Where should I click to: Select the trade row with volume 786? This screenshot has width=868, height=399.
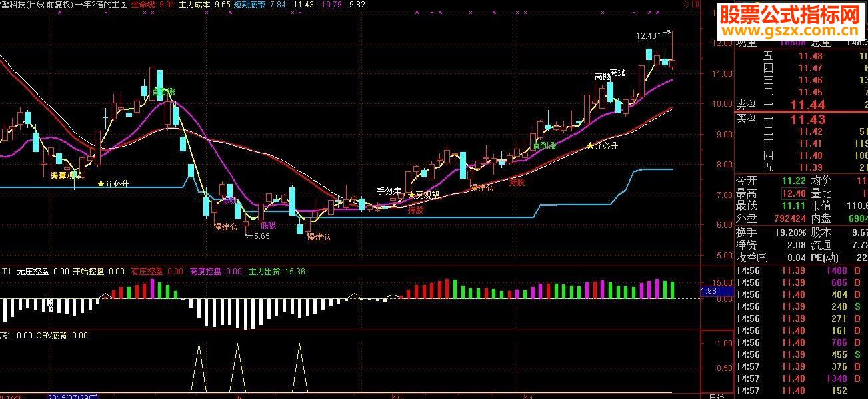801,342
